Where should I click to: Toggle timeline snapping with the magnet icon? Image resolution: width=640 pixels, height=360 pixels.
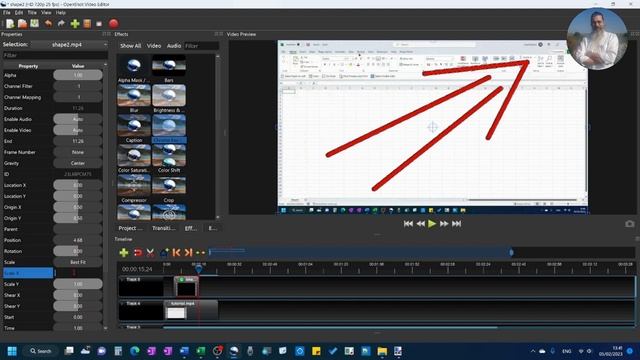click(138, 253)
